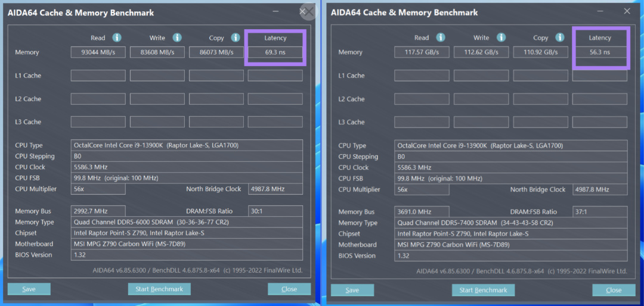The width and height of the screenshot is (644, 306).
Task: Click Write info icon in left window
Action: [177, 38]
